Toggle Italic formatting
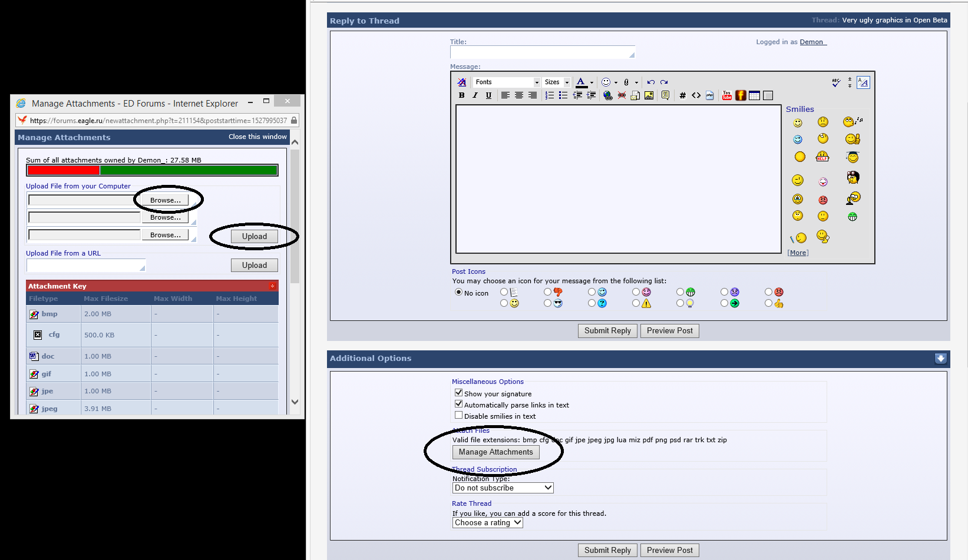Viewport: 968px width, 560px height. point(475,95)
